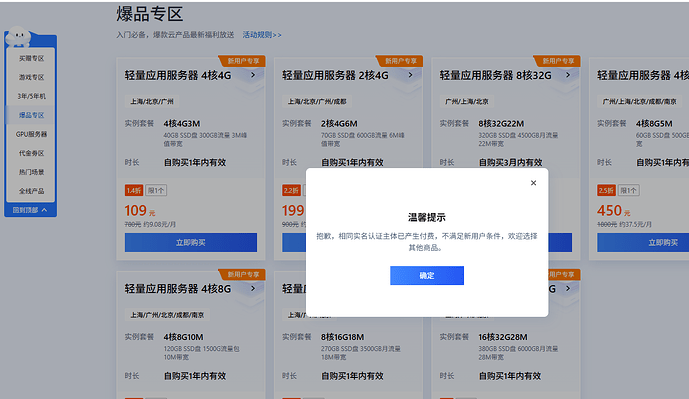This screenshot has width=689, height=399.
Task: Click 16核32G28M package text
Action: (503, 337)
